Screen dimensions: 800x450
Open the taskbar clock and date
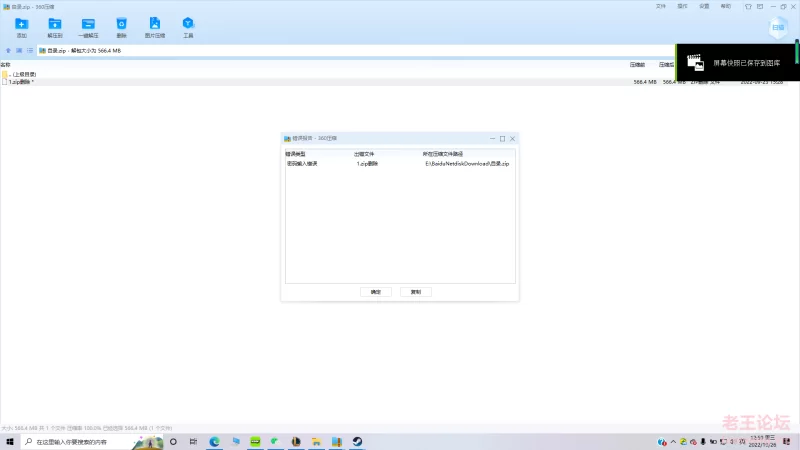point(762,441)
